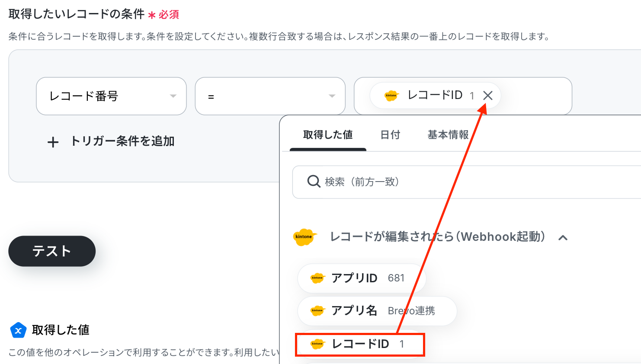The image size is (641, 364).
Task: Click the kintone icon on highlighted レコードID item
Action: (317, 344)
